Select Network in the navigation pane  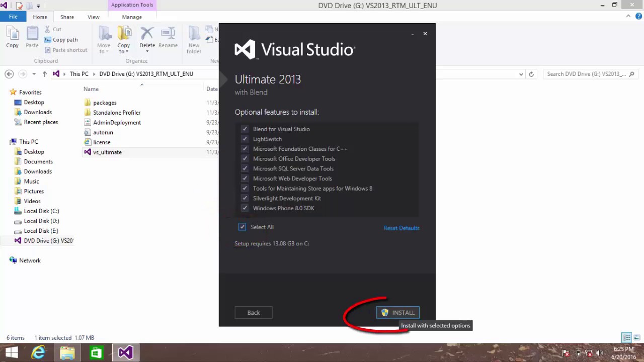30,260
